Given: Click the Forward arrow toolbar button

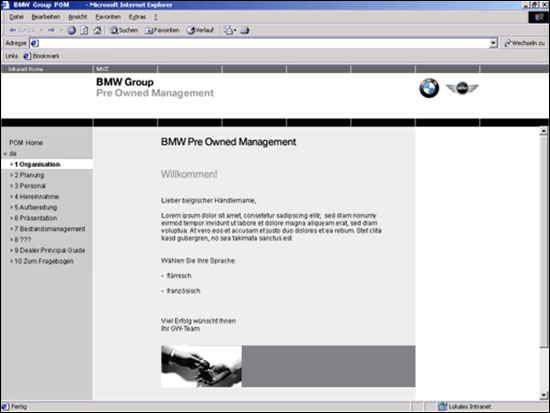Looking at the screenshot, I should [x=51, y=30].
